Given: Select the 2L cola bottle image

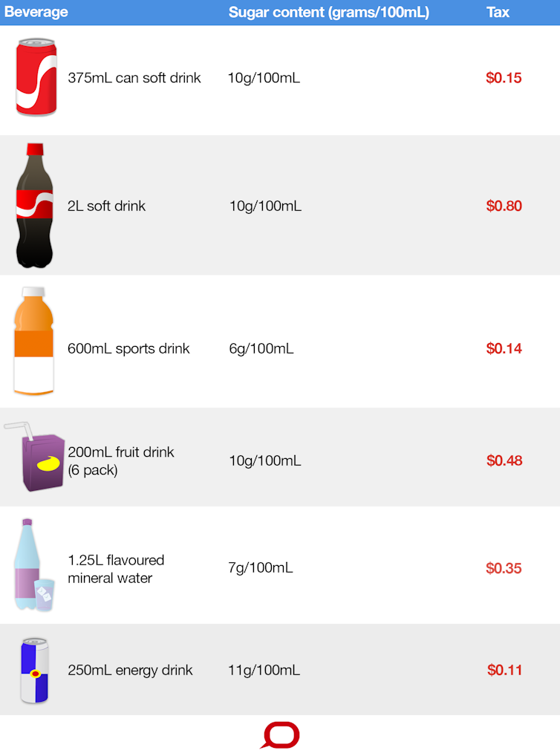Looking at the screenshot, I should pyautogui.click(x=35, y=206).
